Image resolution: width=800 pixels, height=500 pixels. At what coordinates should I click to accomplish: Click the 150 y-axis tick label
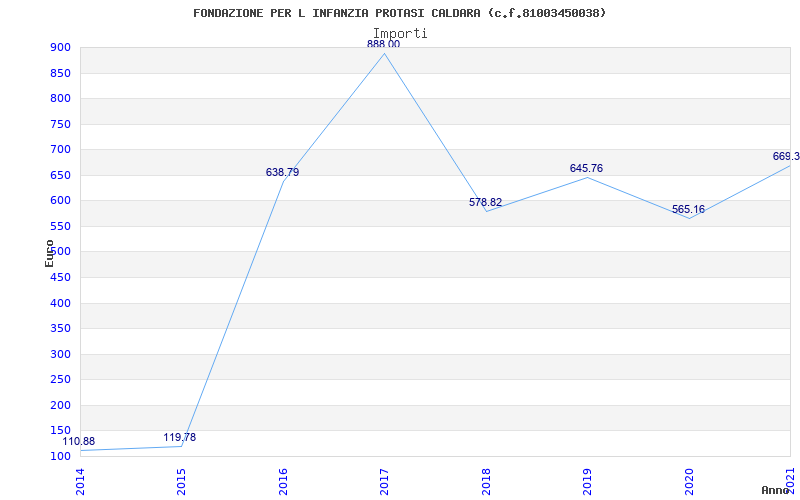click(x=60, y=431)
